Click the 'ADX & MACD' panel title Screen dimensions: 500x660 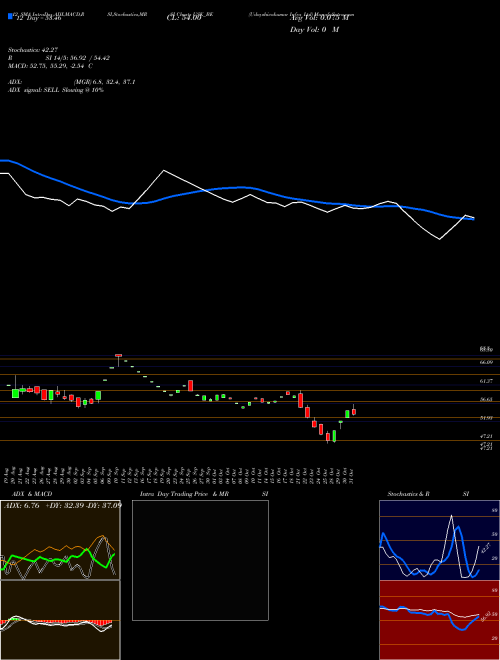(x=32, y=494)
